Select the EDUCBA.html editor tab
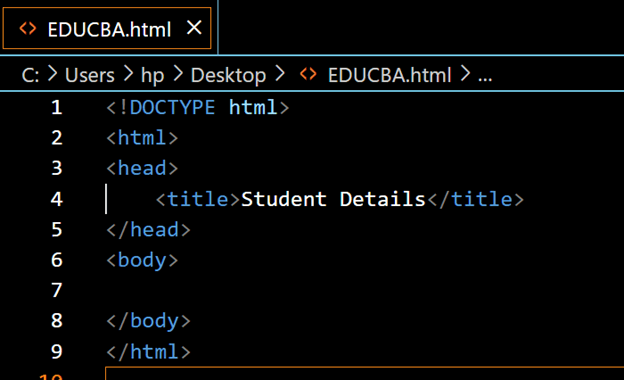Image resolution: width=624 pixels, height=380 pixels. pos(107,28)
